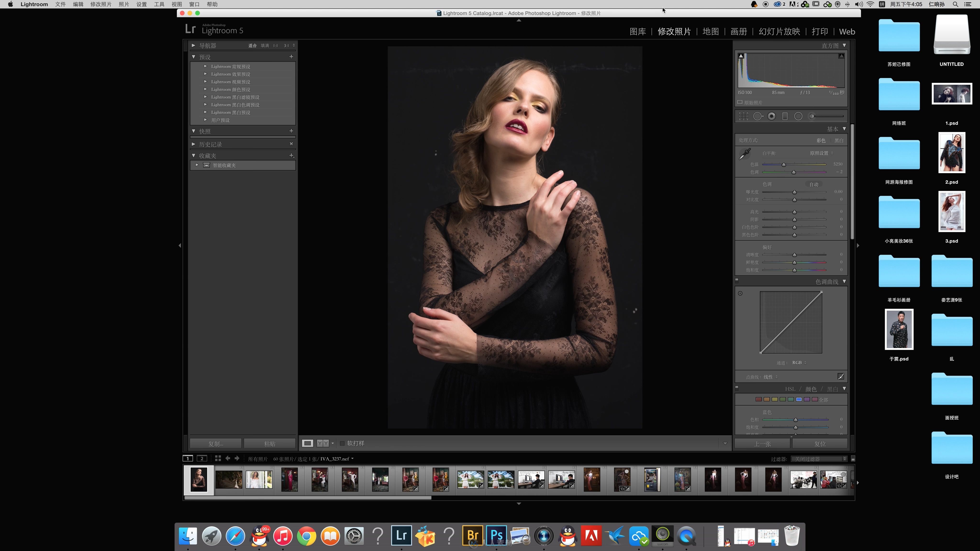
Task: Expand the 历史记录 history panel
Action: point(193,144)
